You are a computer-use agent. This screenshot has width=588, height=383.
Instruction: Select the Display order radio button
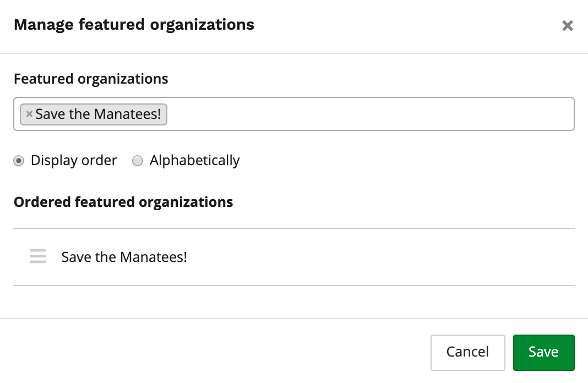[19, 161]
